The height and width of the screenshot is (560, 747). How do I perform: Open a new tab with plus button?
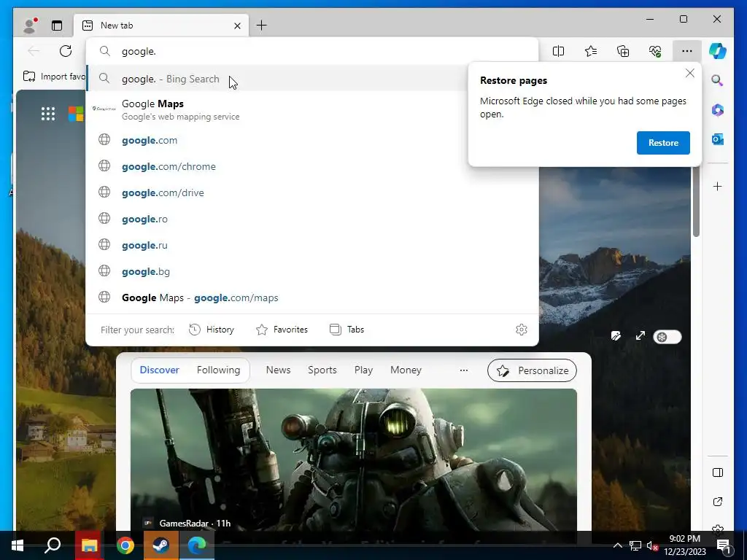click(262, 26)
